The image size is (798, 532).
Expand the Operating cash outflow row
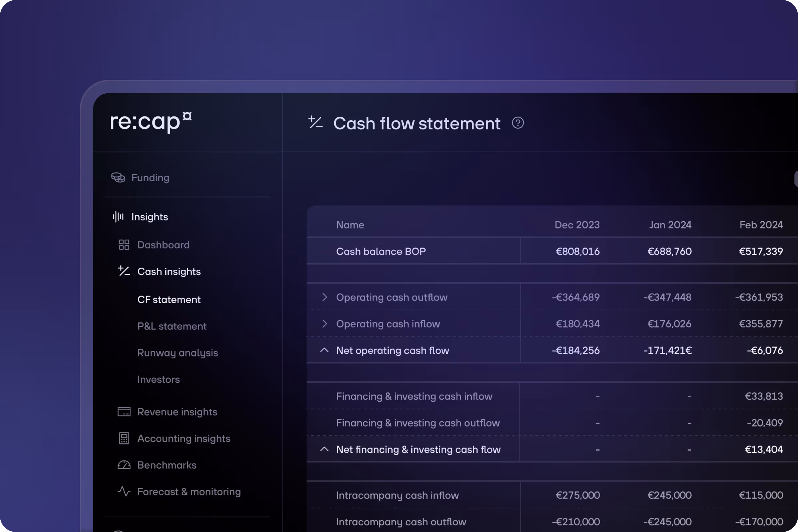325,297
